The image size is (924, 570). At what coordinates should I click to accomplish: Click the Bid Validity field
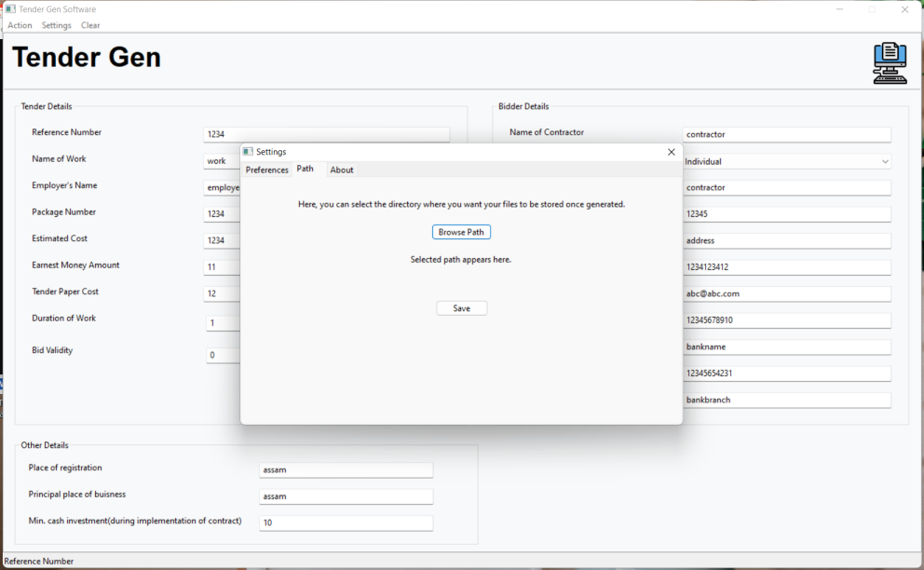(x=224, y=356)
